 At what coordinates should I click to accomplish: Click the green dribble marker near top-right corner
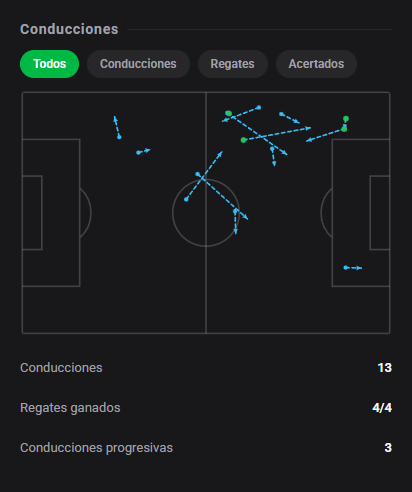pos(346,119)
